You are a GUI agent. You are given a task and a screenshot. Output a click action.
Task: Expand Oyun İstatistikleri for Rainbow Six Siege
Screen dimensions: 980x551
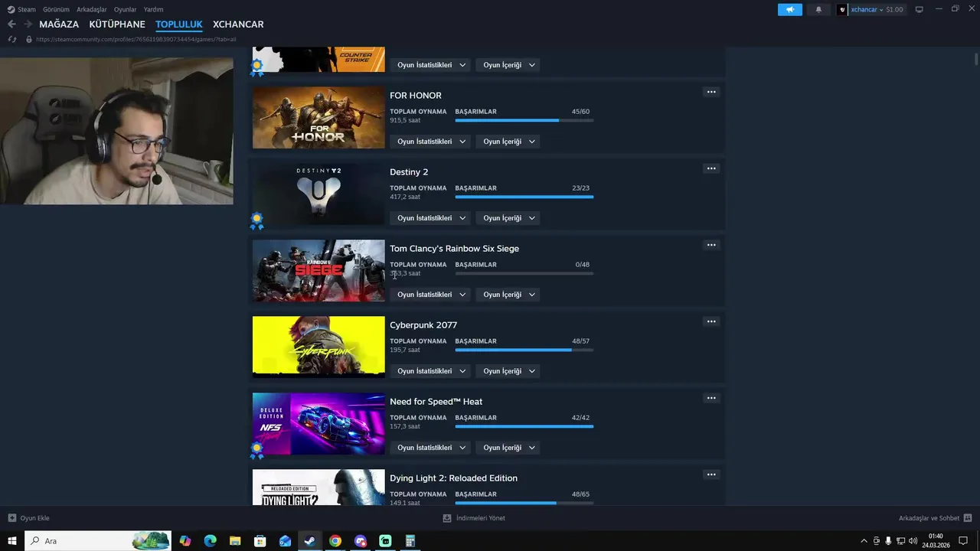pyautogui.click(x=431, y=295)
